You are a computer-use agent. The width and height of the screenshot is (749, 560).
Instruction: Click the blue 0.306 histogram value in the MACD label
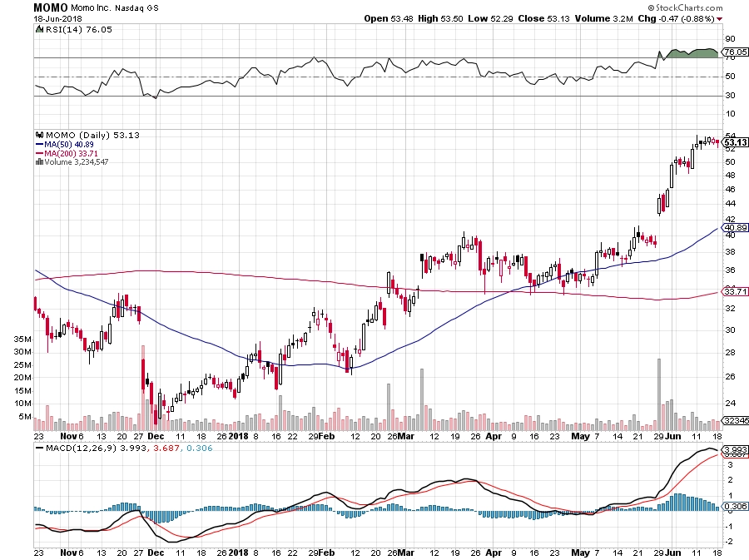200,448
